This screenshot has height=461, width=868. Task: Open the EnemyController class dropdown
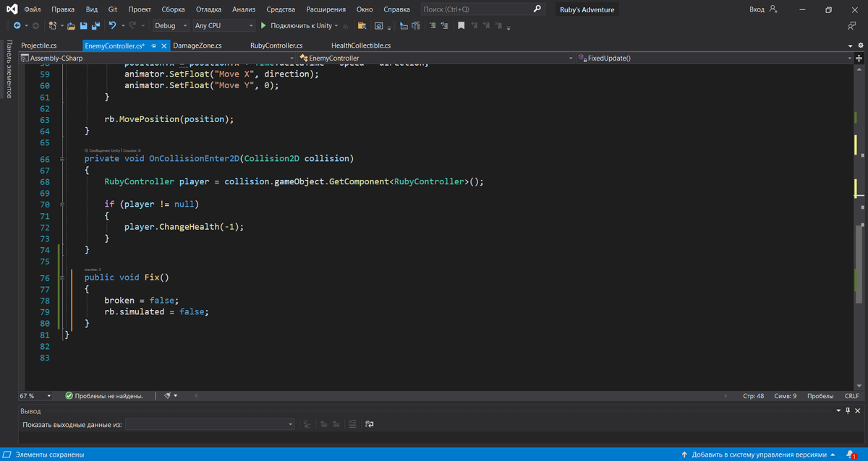pyautogui.click(x=436, y=58)
